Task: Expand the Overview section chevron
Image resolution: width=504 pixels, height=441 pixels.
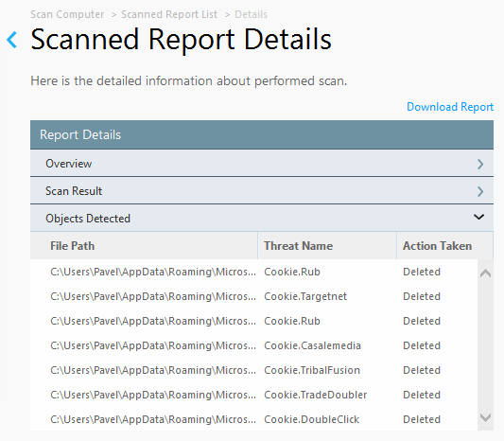Action: click(x=480, y=164)
